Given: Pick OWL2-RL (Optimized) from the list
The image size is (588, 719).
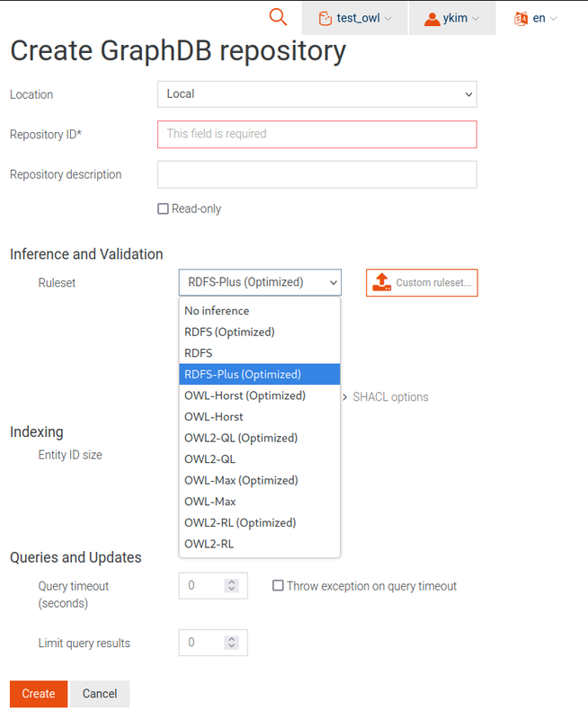Looking at the screenshot, I should pyautogui.click(x=240, y=522).
